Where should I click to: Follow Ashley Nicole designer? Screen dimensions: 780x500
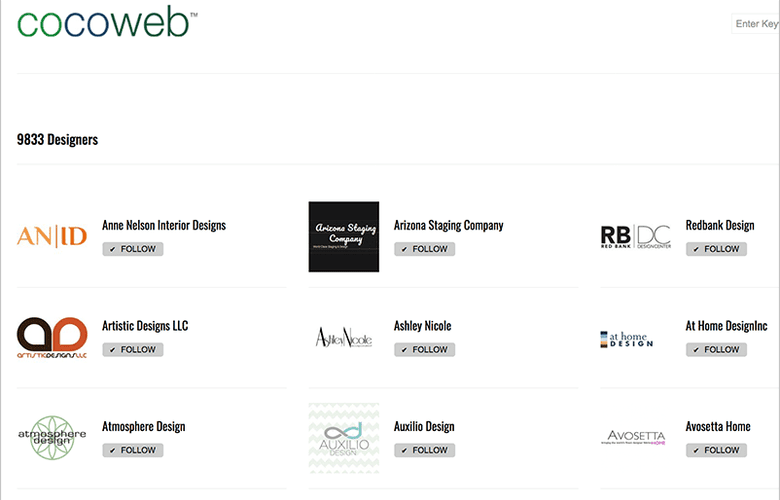[x=424, y=349]
